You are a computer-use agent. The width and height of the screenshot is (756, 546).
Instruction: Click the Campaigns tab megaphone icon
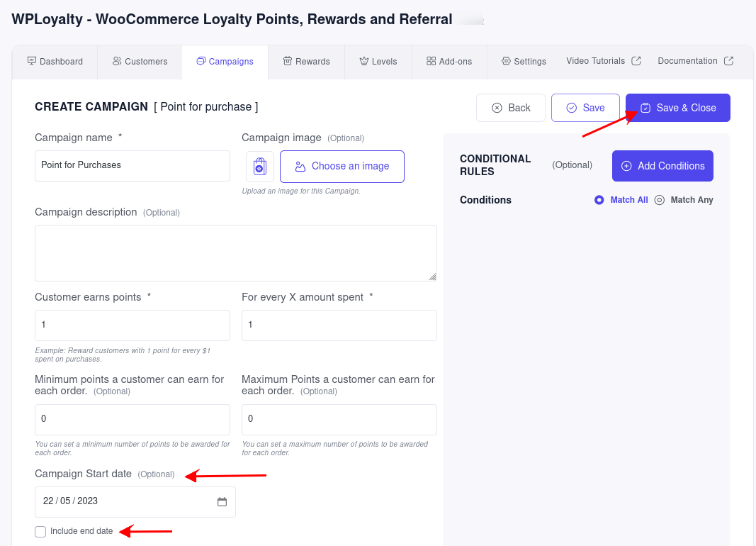click(201, 61)
